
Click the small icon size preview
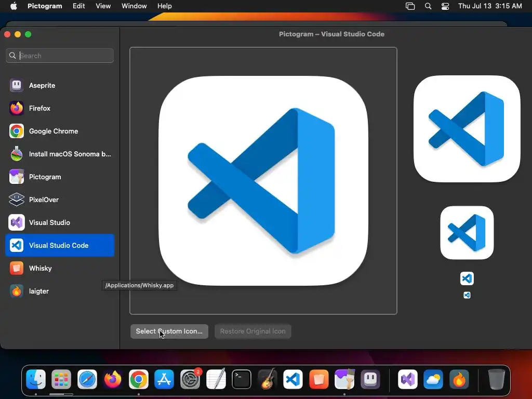(467, 278)
